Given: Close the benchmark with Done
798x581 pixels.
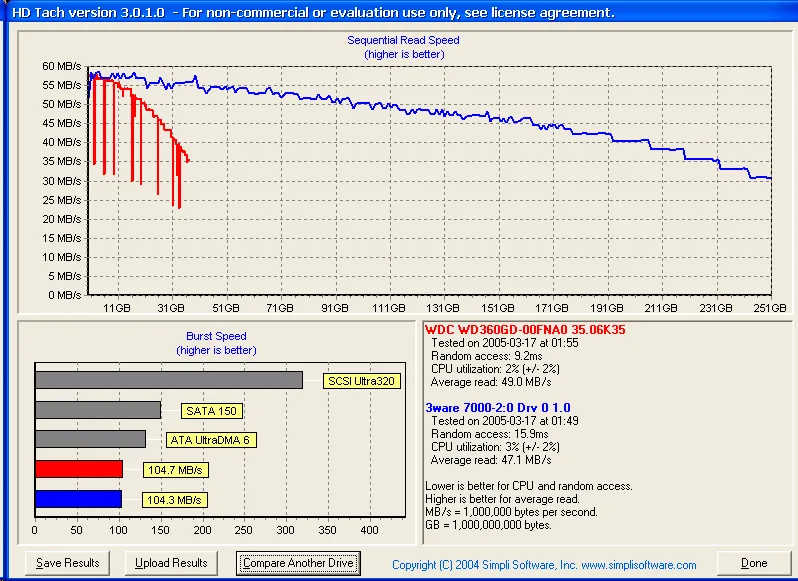Looking at the screenshot, I should pyautogui.click(x=754, y=563).
